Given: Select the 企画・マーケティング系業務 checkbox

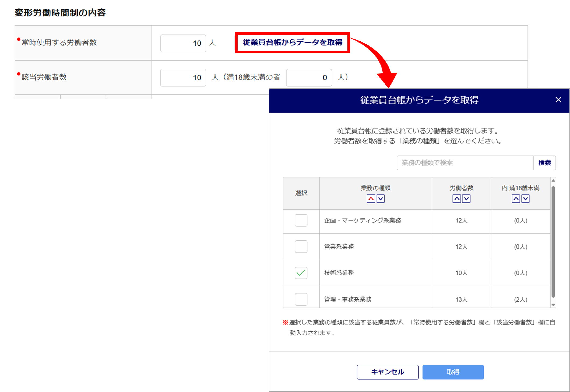Looking at the screenshot, I should (x=301, y=220).
